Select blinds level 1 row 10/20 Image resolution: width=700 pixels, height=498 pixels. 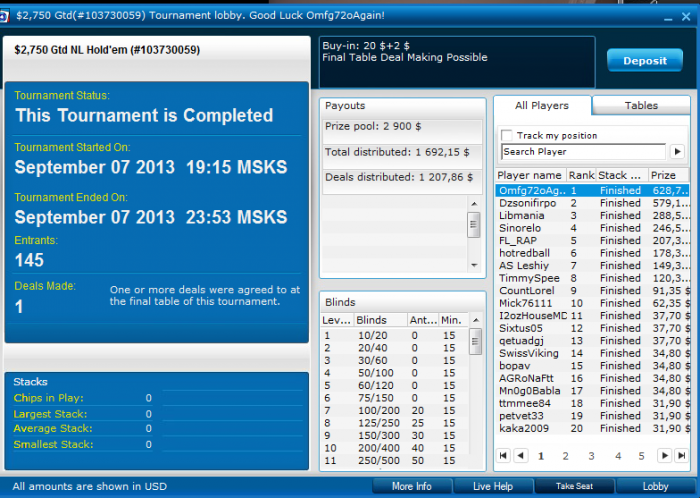(x=395, y=335)
